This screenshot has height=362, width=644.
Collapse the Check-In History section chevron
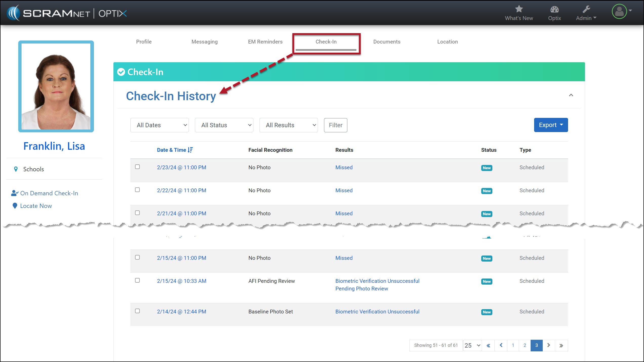tap(571, 95)
